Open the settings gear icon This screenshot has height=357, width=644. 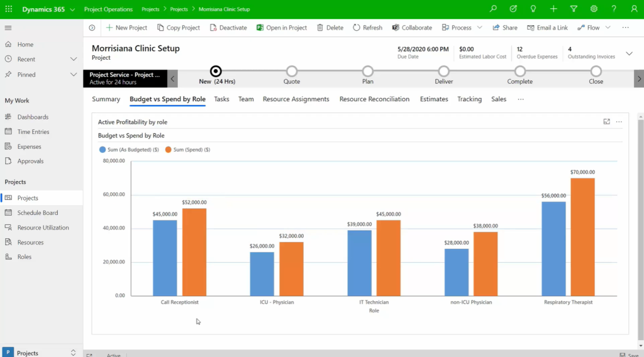click(x=594, y=9)
